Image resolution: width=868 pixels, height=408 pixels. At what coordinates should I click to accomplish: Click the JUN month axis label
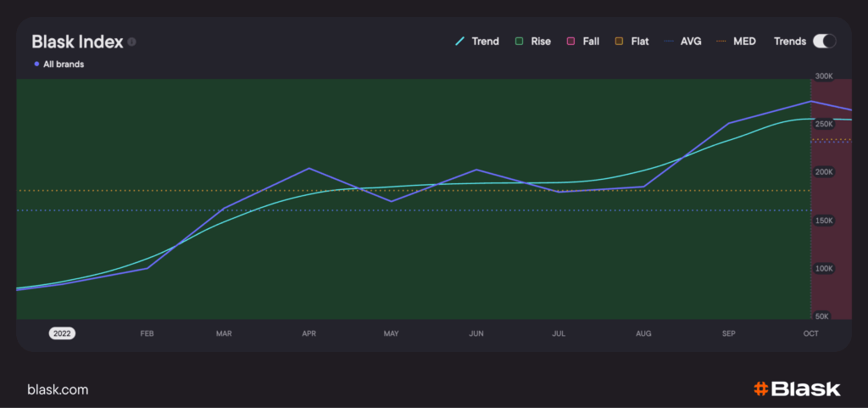click(x=476, y=334)
